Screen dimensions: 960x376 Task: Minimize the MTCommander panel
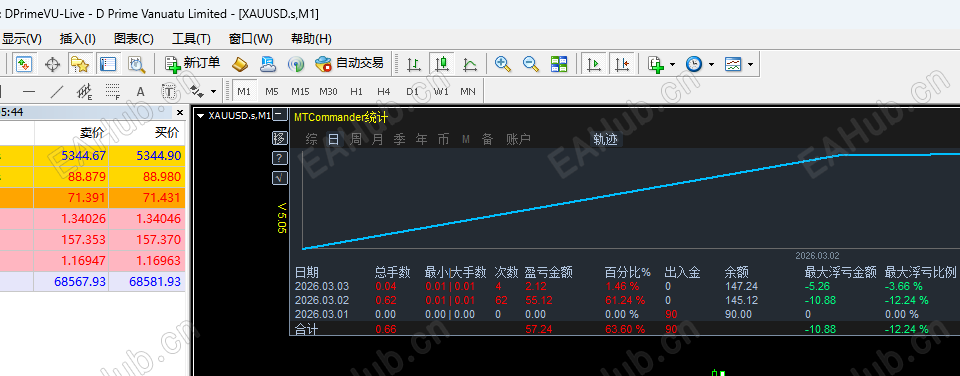point(279,115)
